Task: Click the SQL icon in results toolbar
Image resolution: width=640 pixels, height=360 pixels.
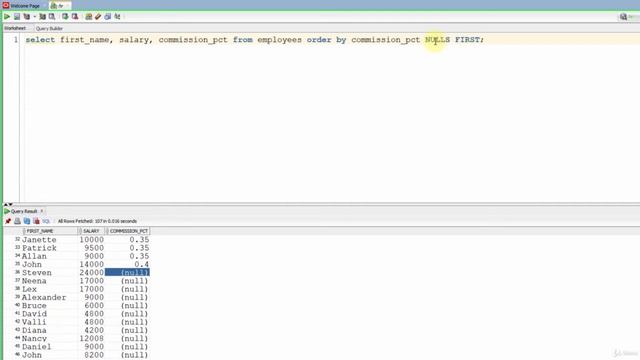Action: point(46,221)
